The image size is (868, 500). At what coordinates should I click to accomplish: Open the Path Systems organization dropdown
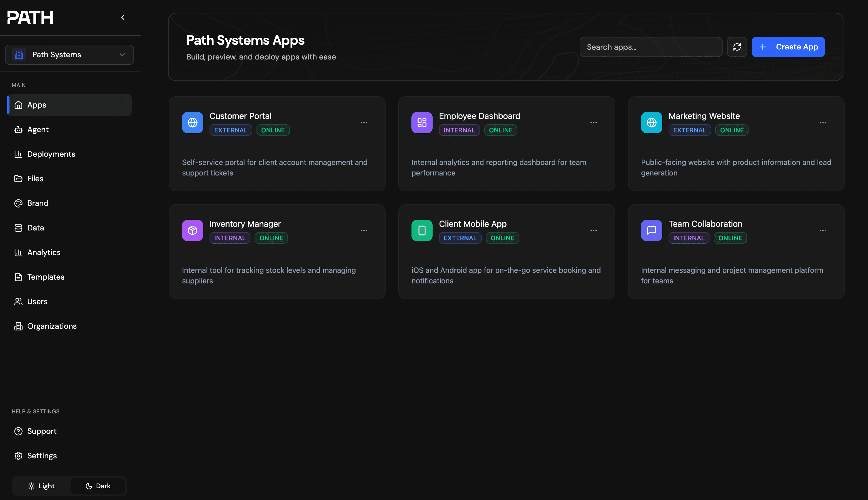(69, 54)
